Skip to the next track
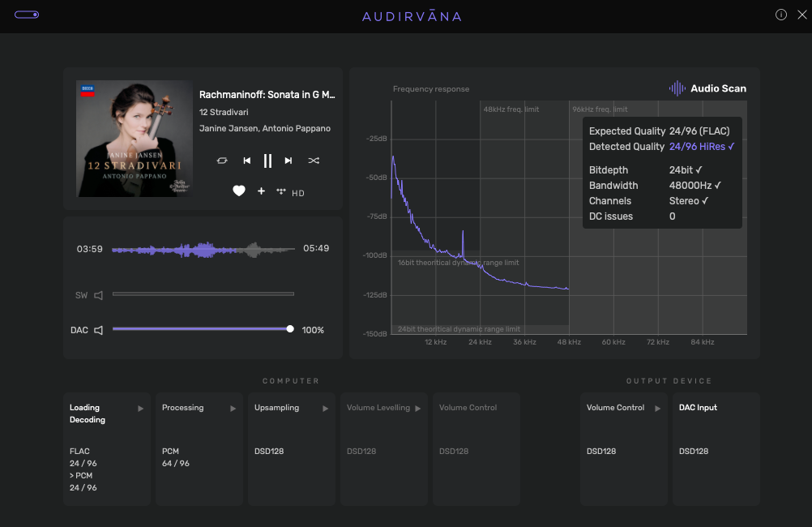812x527 pixels. coord(288,161)
